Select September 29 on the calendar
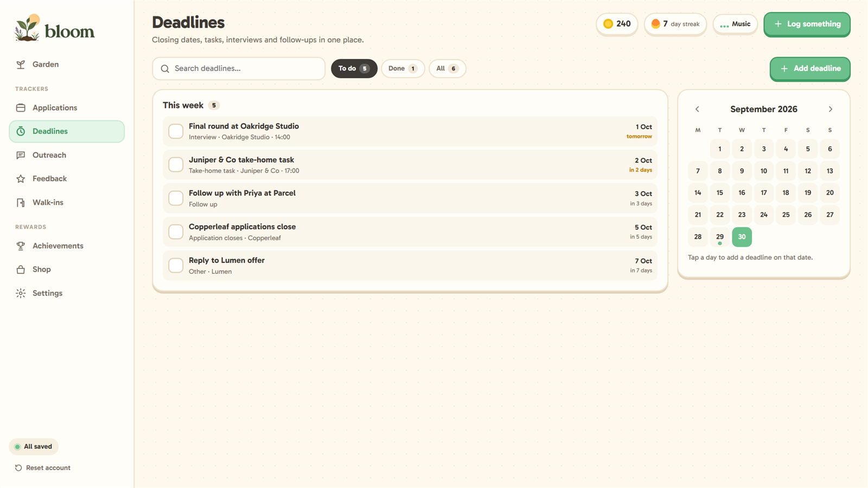Image resolution: width=868 pixels, height=488 pixels. pos(720,237)
